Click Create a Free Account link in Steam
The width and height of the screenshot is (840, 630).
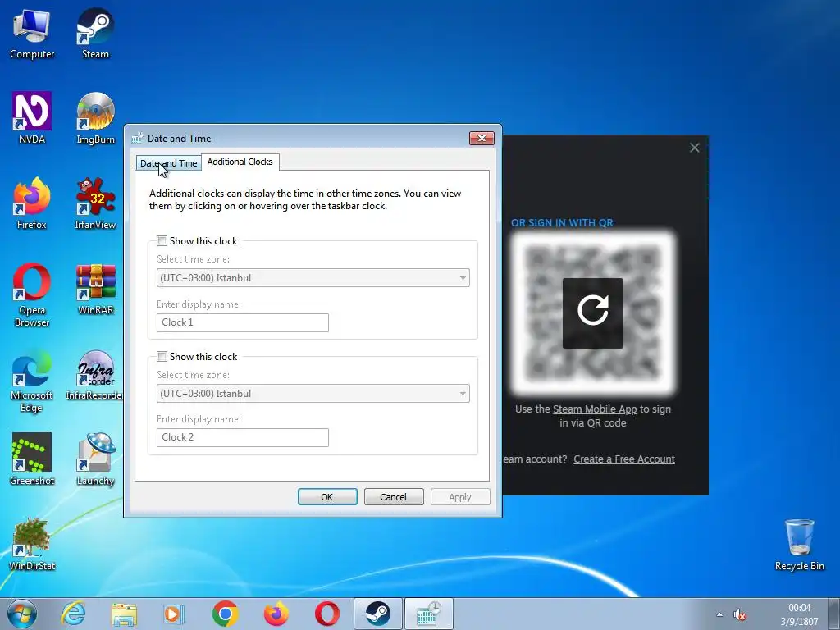tap(624, 459)
